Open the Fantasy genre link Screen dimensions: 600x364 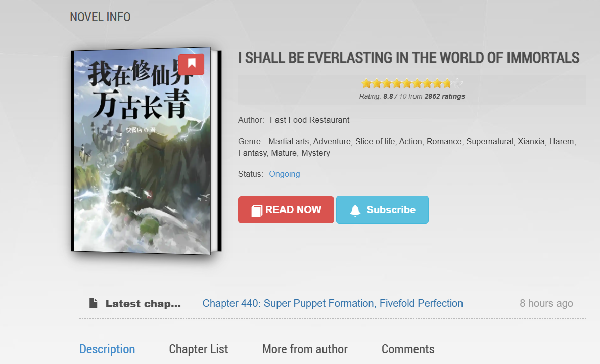252,153
